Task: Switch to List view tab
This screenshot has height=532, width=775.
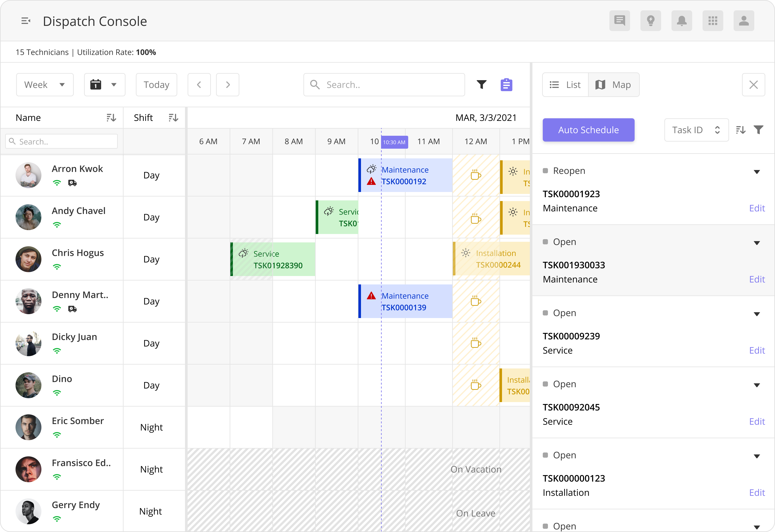Action: pos(565,85)
